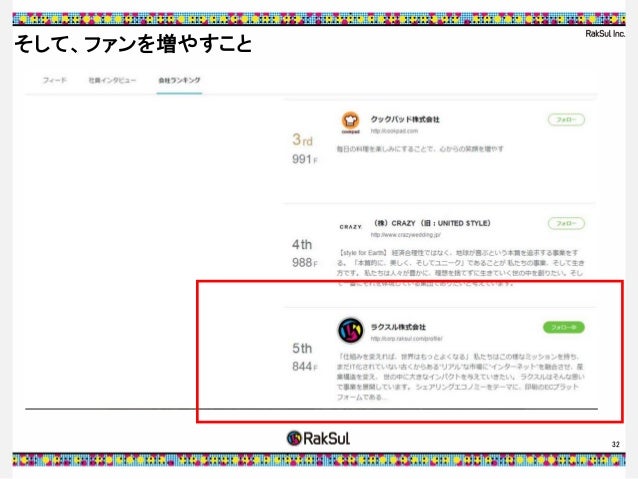Select the 会社ランキング tab

point(179,80)
